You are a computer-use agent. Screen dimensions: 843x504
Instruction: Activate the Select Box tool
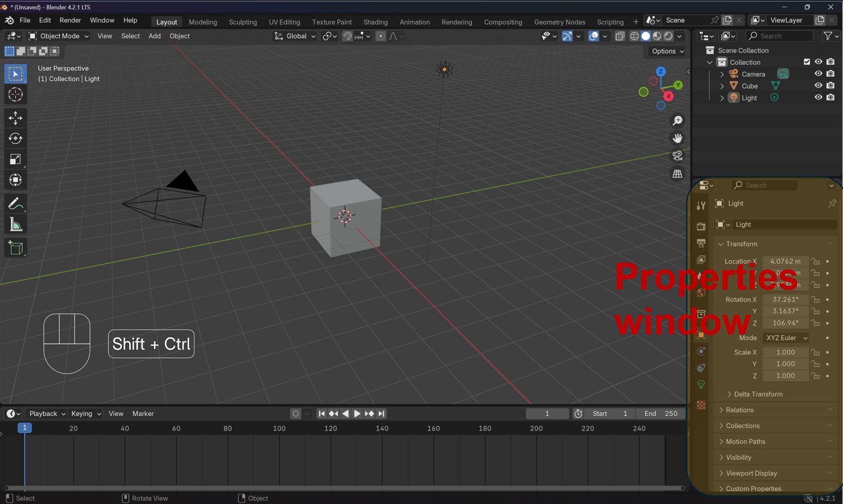pyautogui.click(x=16, y=74)
